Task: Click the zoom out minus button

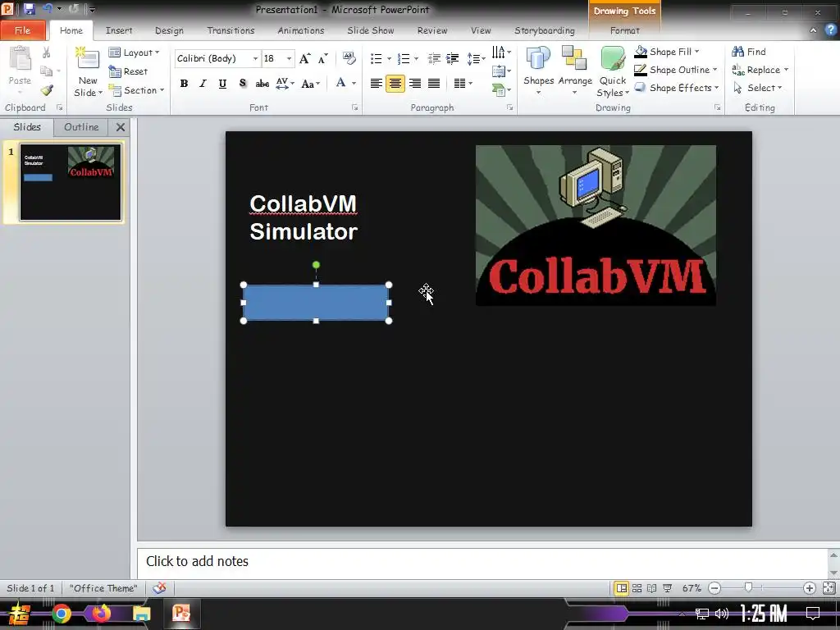Action: pyautogui.click(x=714, y=588)
